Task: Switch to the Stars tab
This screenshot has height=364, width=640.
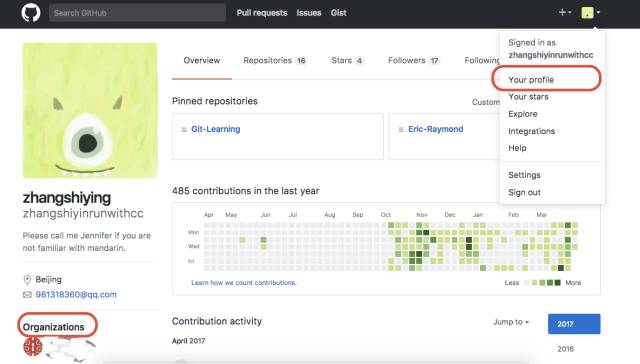Action: pyautogui.click(x=347, y=60)
